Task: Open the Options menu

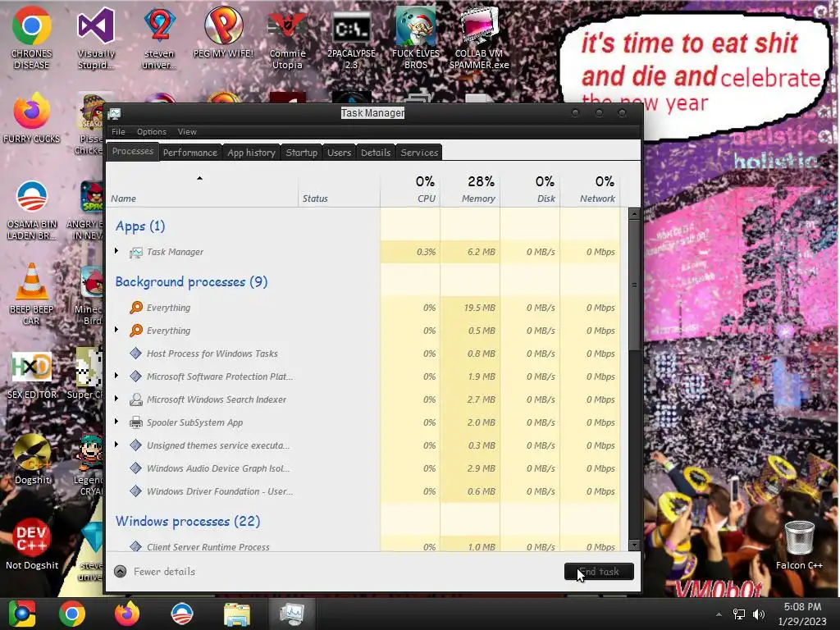Action: click(x=152, y=132)
